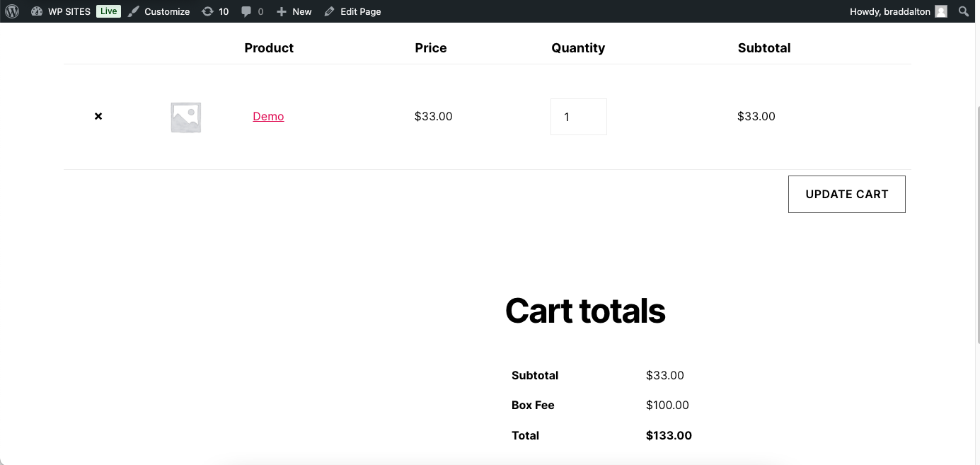
Task: Click Edit Page in the admin bar
Action: pos(353,11)
